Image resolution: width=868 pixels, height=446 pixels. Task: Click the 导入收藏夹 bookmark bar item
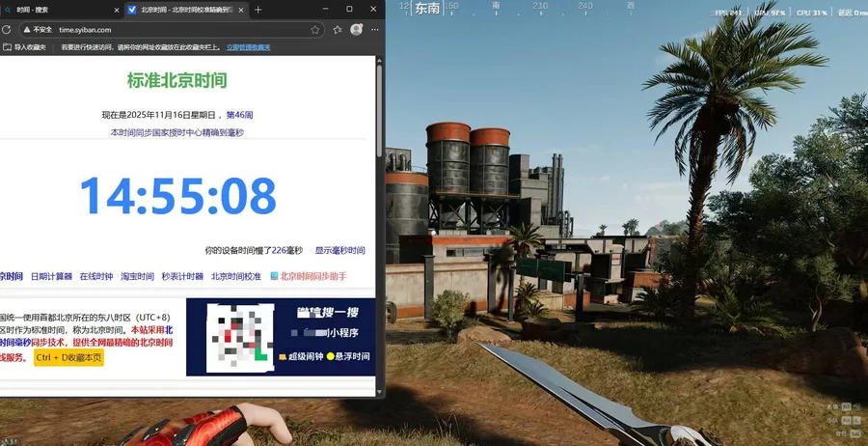27,46
